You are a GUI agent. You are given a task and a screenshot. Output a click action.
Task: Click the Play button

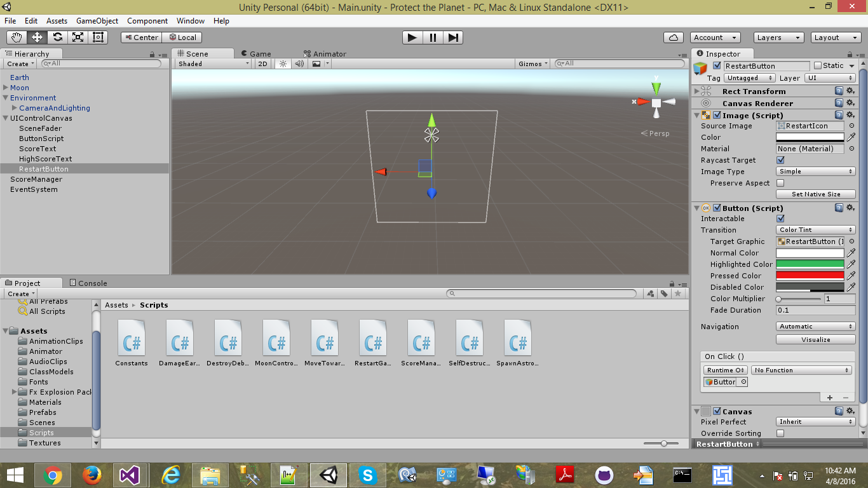click(x=412, y=37)
